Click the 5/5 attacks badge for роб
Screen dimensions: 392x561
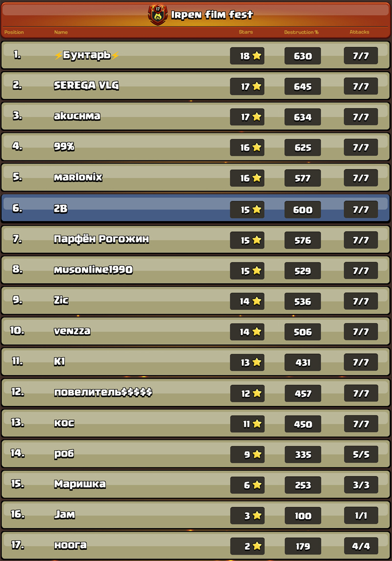pyautogui.click(x=361, y=455)
